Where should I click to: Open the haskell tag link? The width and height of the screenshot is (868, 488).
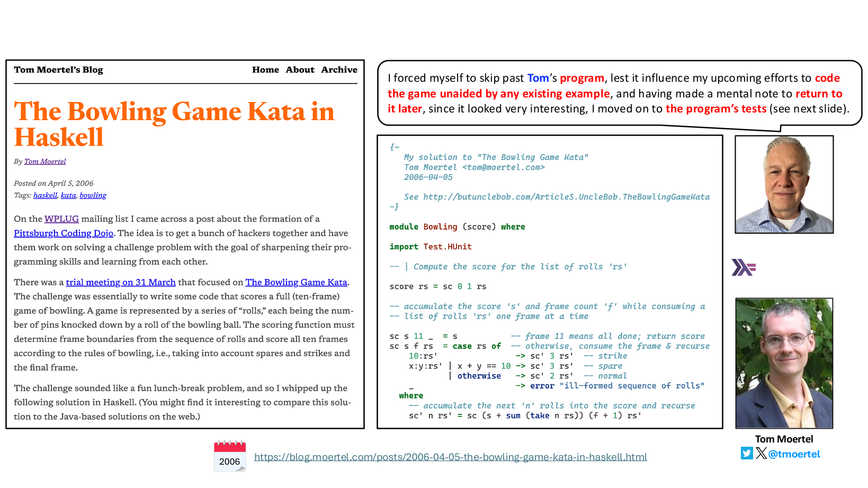(x=45, y=195)
